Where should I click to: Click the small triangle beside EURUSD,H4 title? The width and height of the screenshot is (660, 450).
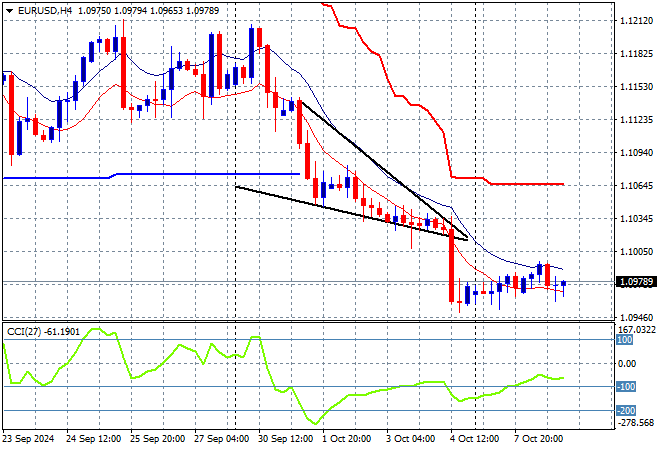pyautogui.click(x=9, y=10)
